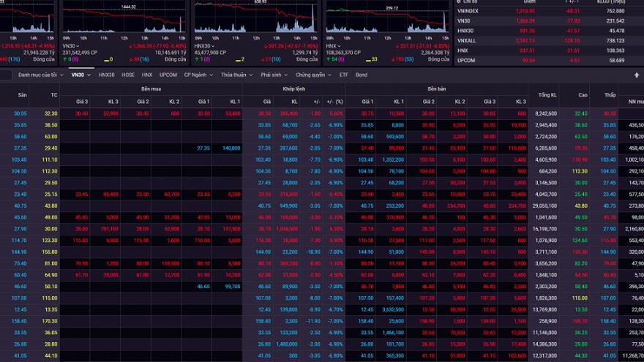Image resolution: width=644 pixels, height=362 pixels.
Task: Select the UPCOM tab
Action: pyautogui.click(x=168, y=75)
